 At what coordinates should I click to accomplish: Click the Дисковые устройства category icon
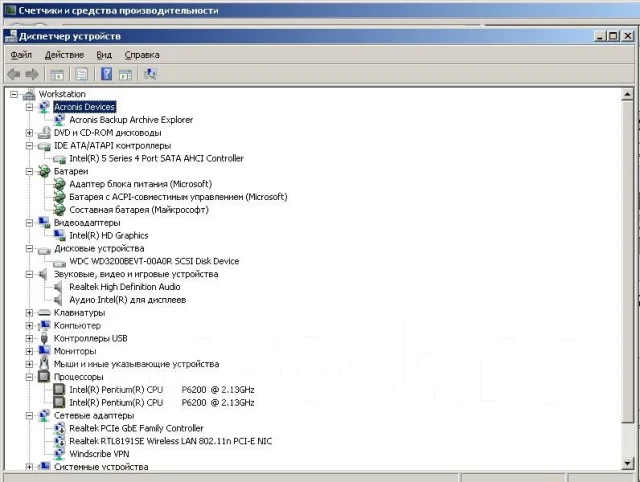(44, 249)
